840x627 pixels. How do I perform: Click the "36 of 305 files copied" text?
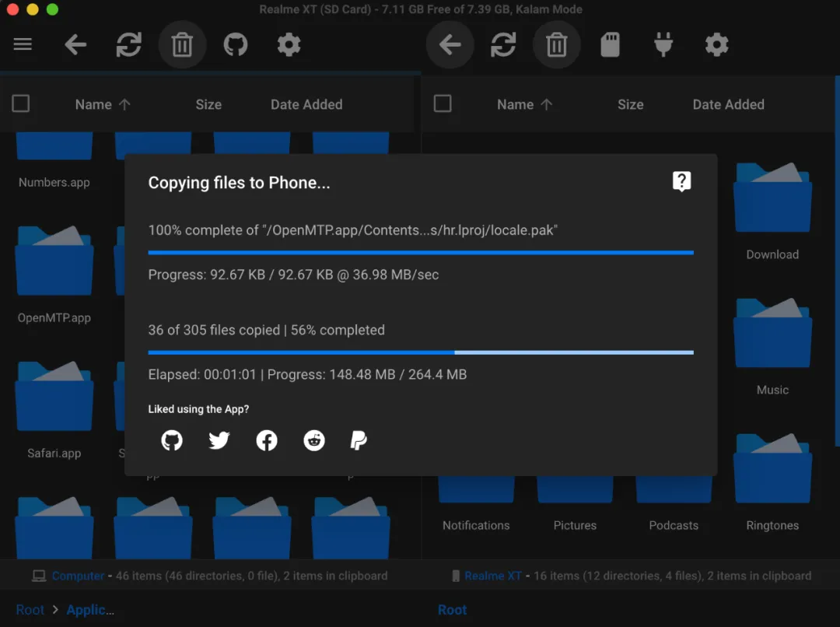(215, 330)
